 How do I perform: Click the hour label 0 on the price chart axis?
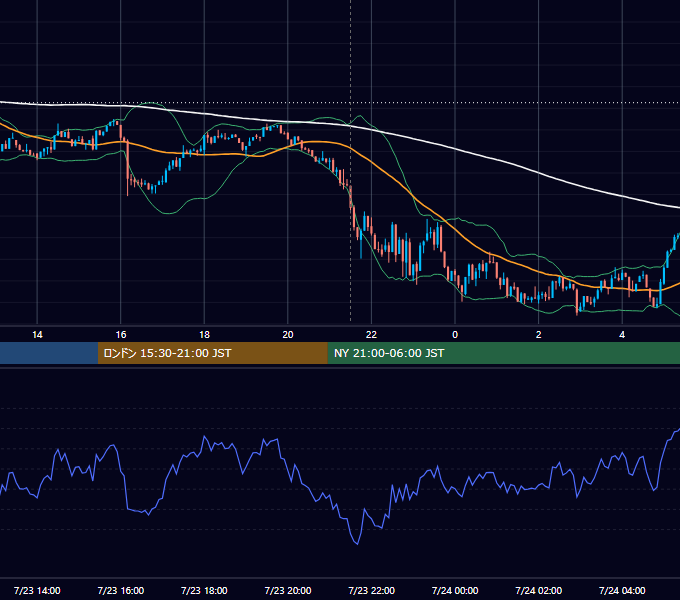tap(455, 335)
